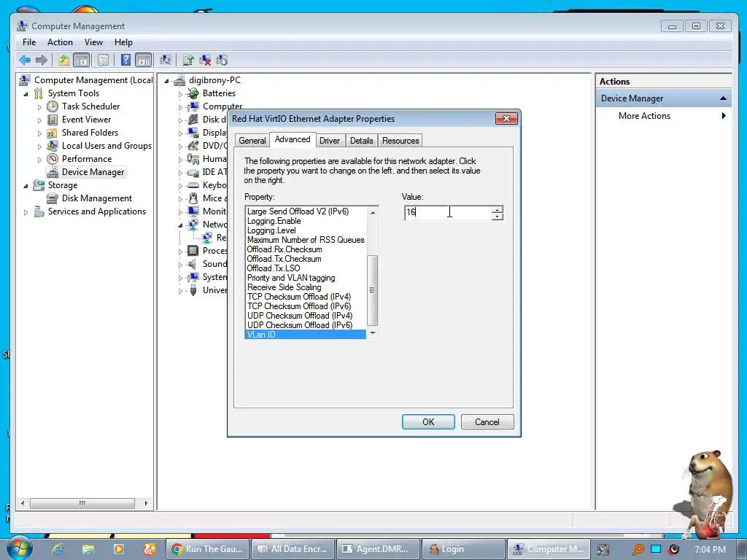
Task: Select 'UDP Checksum Offload (IPv6)' property
Action: click(x=300, y=325)
